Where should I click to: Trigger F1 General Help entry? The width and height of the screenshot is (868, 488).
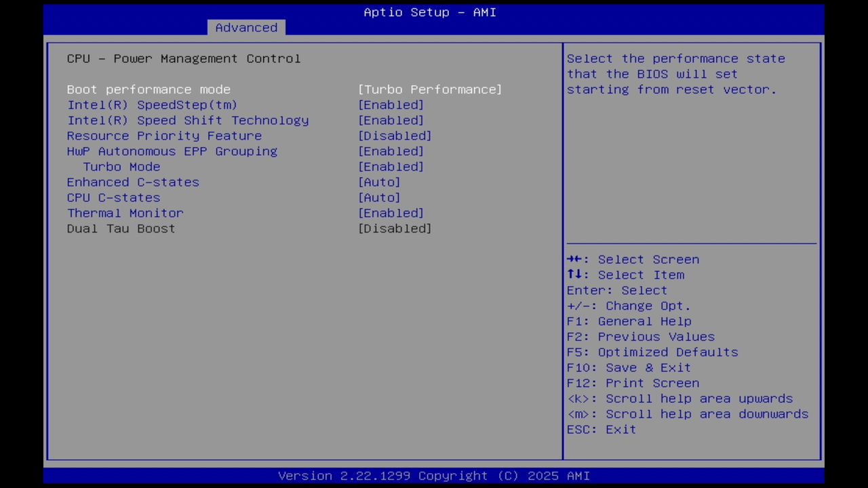[629, 321]
